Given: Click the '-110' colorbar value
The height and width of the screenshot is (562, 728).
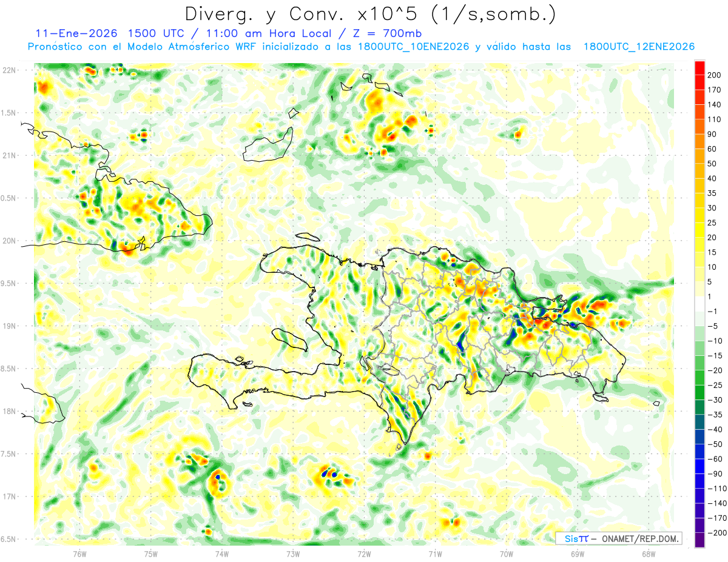Looking at the screenshot, I should [718, 489].
